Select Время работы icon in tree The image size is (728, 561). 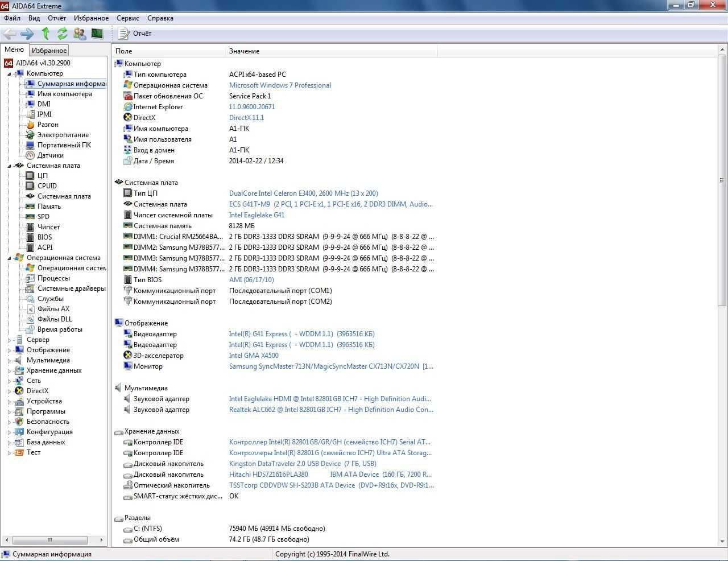(30, 329)
